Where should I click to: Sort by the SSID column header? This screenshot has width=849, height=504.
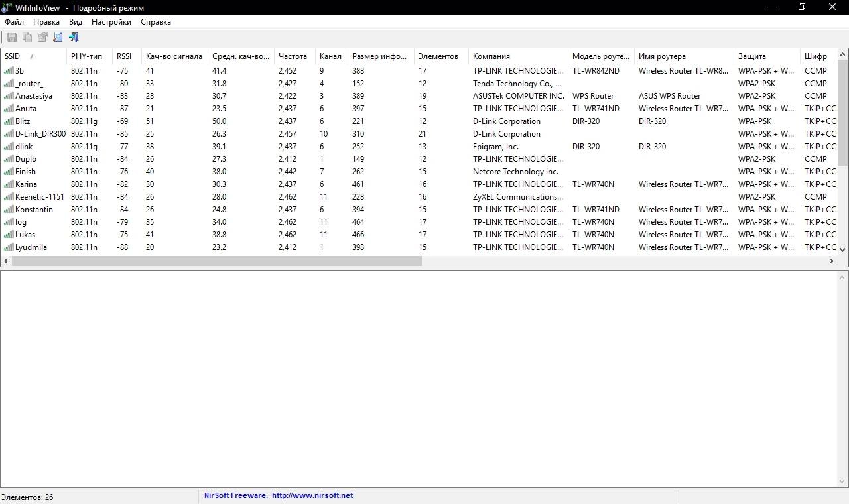33,56
